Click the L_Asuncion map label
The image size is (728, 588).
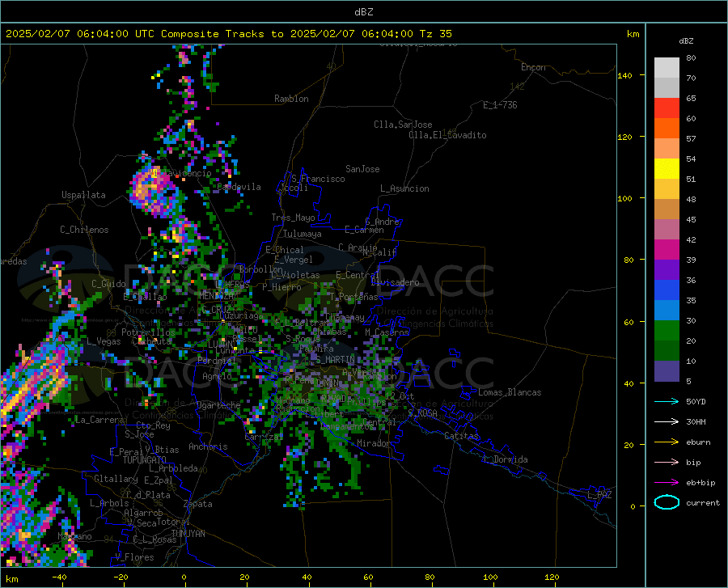pyautogui.click(x=404, y=188)
